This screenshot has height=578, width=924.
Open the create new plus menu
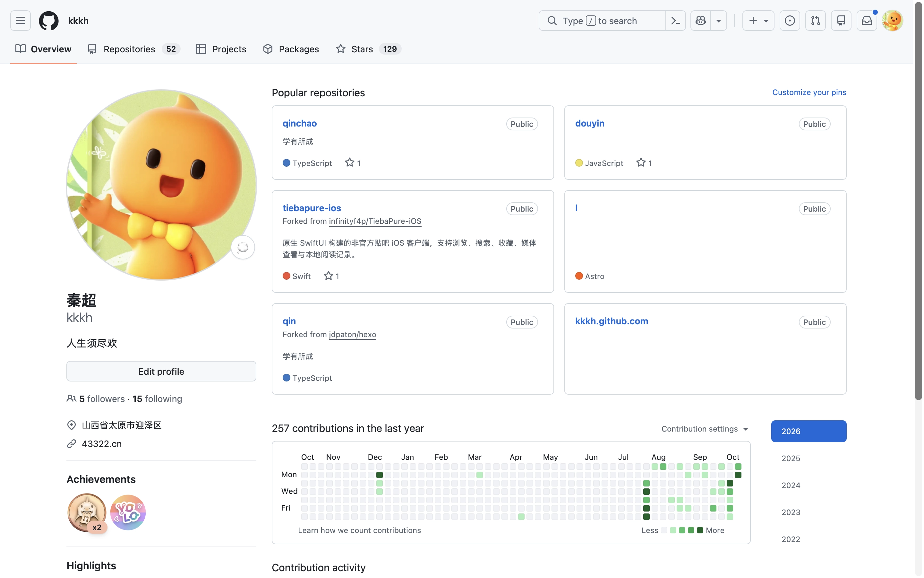point(758,21)
